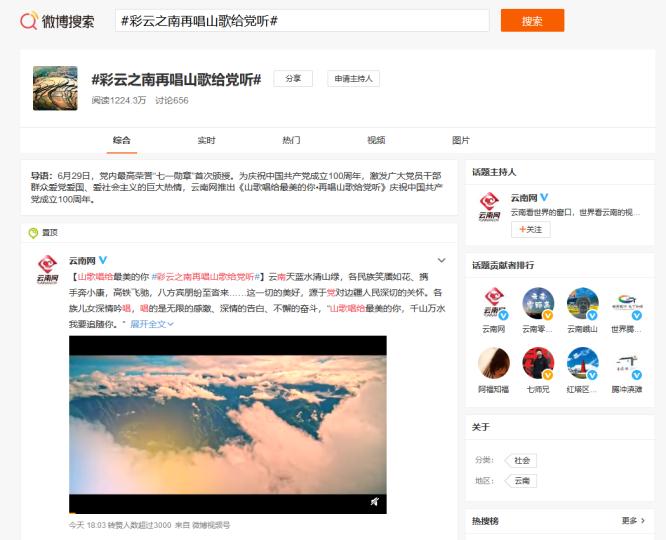Image resolution: width=666 pixels, height=540 pixels.
Task: Open 腾冲滇滩 contributor avatar
Action: pyautogui.click(x=626, y=363)
